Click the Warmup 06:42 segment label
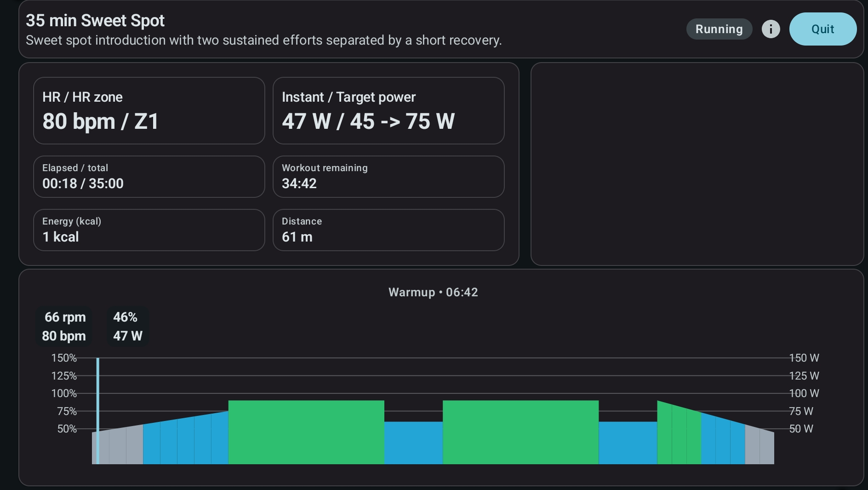This screenshot has height=490, width=868. point(433,292)
